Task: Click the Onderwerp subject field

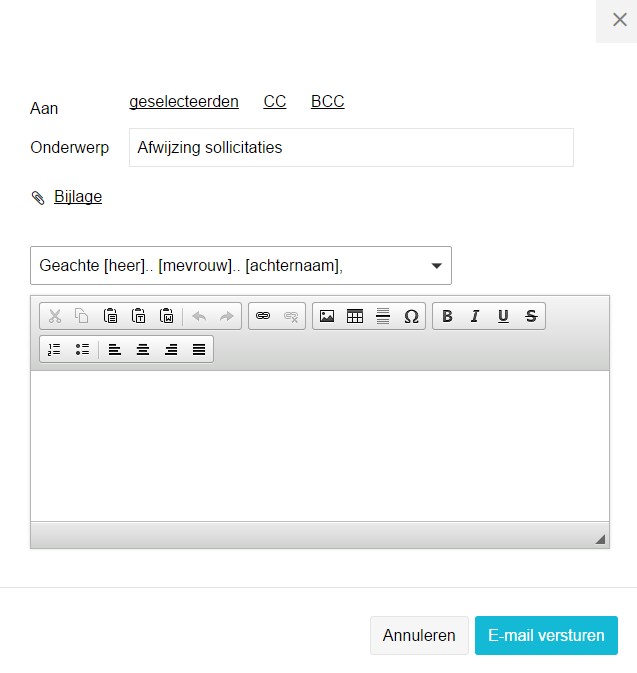Action: coord(351,148)
